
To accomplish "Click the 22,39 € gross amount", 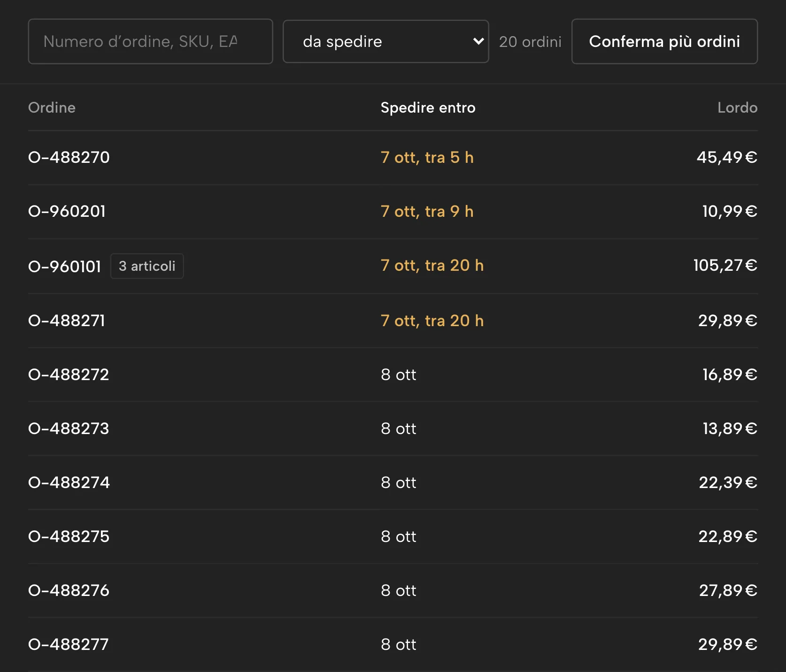I will click(728, 482).
